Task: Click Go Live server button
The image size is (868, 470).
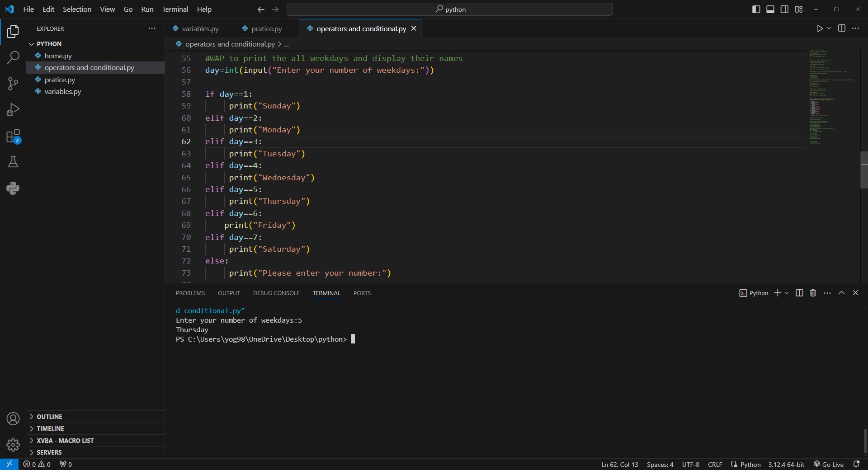Action: 829,464
